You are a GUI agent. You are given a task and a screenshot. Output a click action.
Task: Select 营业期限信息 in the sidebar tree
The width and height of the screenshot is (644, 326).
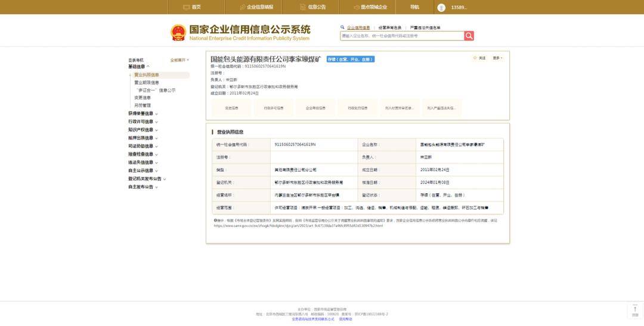(147, 82)
